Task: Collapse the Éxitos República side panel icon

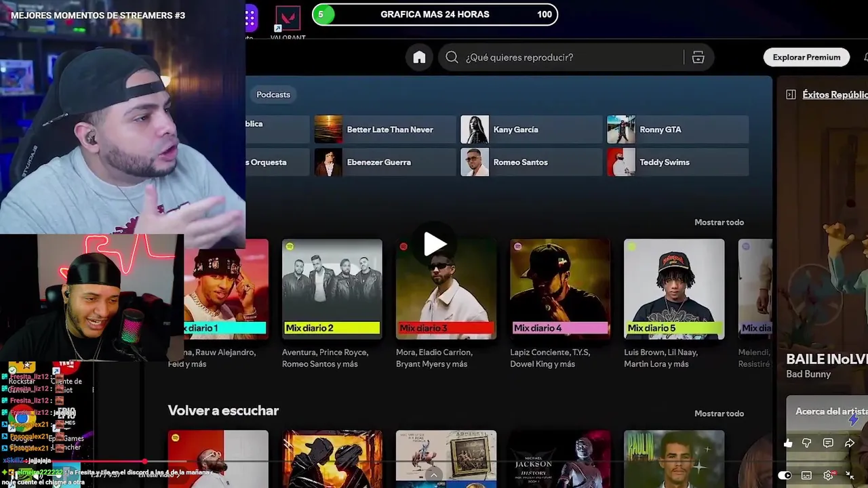Action: pyautogui.click(x=791, y=94)
